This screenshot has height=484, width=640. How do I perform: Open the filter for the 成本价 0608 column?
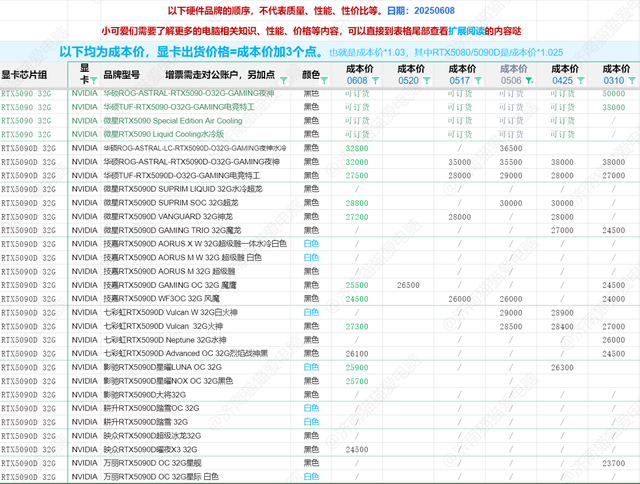376,80
